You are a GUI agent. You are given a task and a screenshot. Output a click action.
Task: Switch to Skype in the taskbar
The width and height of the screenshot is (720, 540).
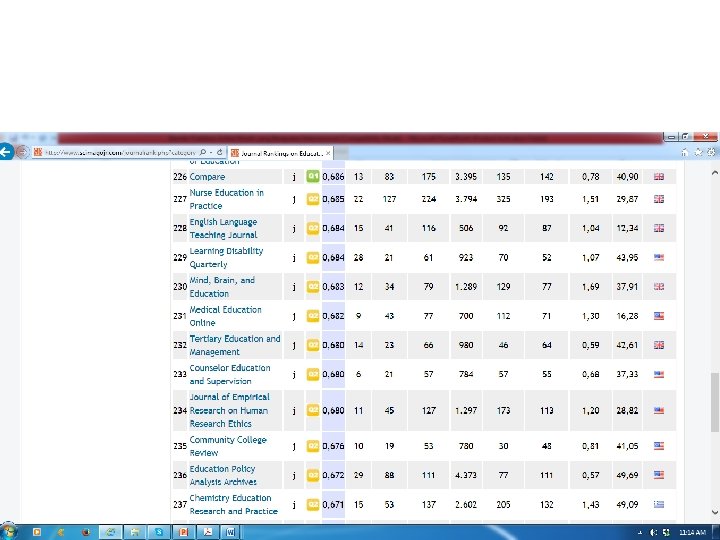[159, 532]
